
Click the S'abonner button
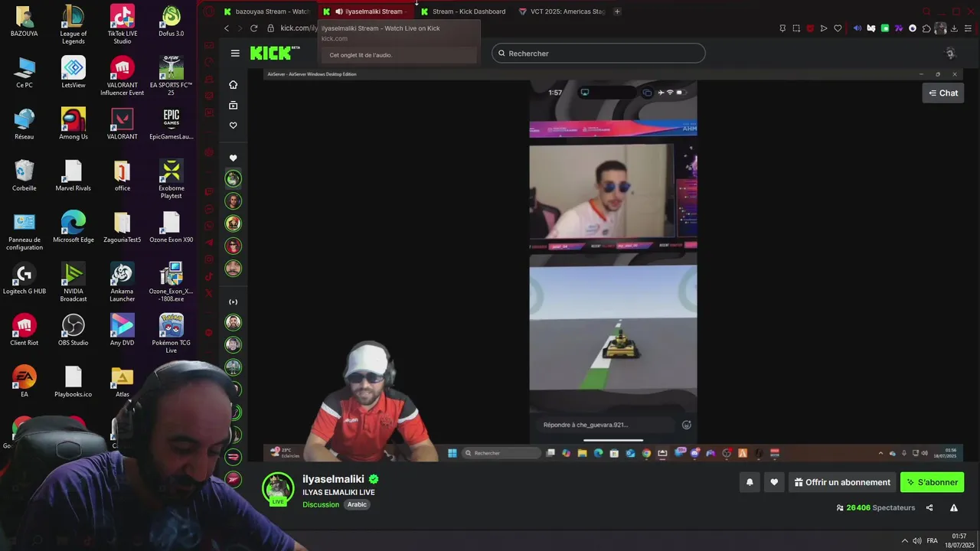click(932, 482)
